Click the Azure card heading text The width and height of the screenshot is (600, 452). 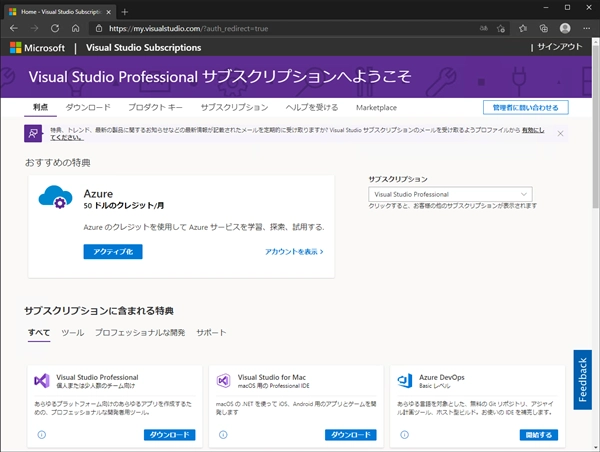point(98,194)
